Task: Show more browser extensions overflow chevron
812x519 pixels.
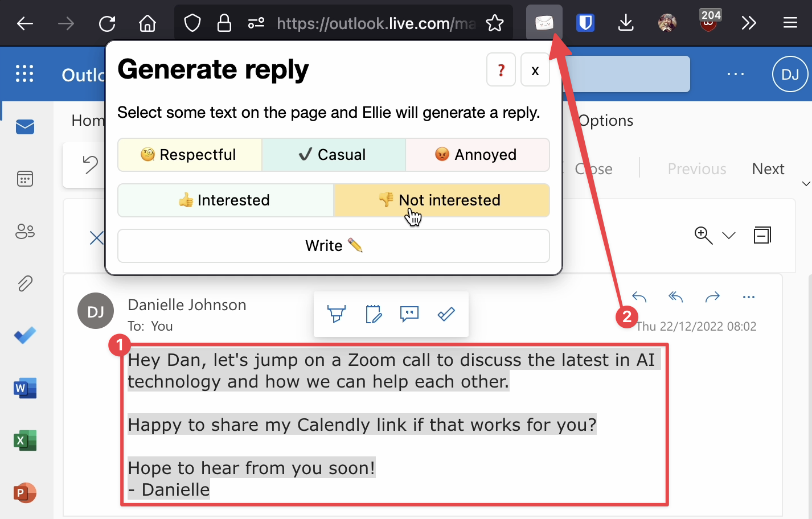Action: [x=749, y=23]
